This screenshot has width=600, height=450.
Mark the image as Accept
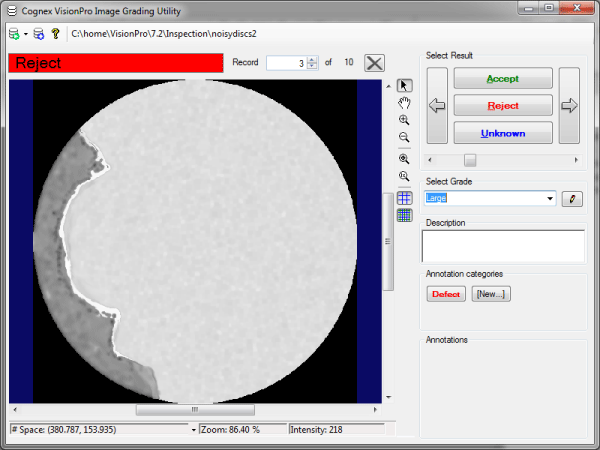503,78
